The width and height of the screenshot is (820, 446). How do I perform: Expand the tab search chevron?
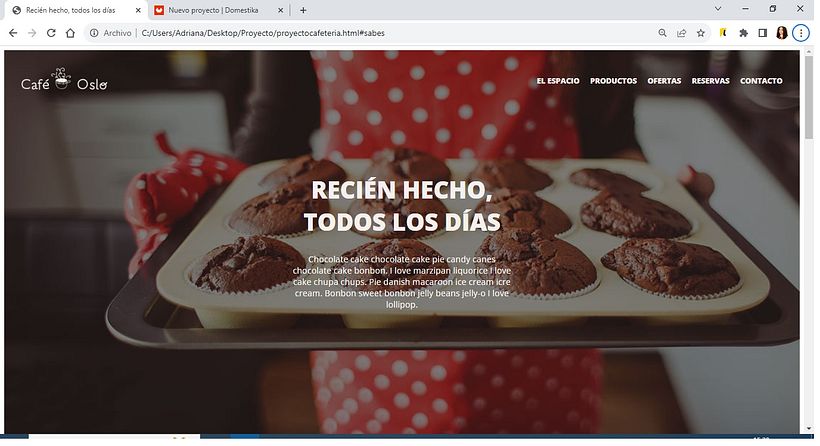(x=719, y=9)
